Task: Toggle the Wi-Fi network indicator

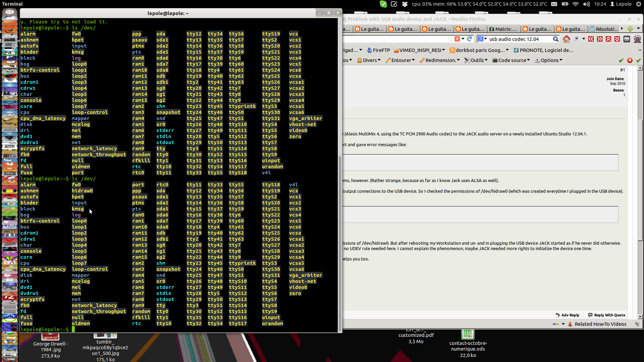Action: pos(576,4)
